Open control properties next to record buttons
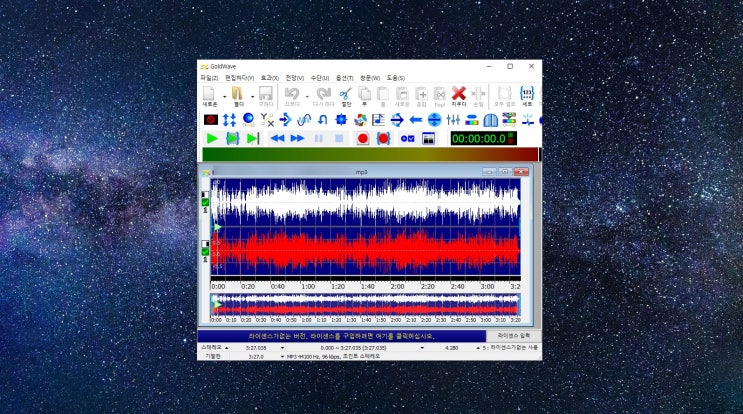Viewport: 743px width, 414px height. 408,139
